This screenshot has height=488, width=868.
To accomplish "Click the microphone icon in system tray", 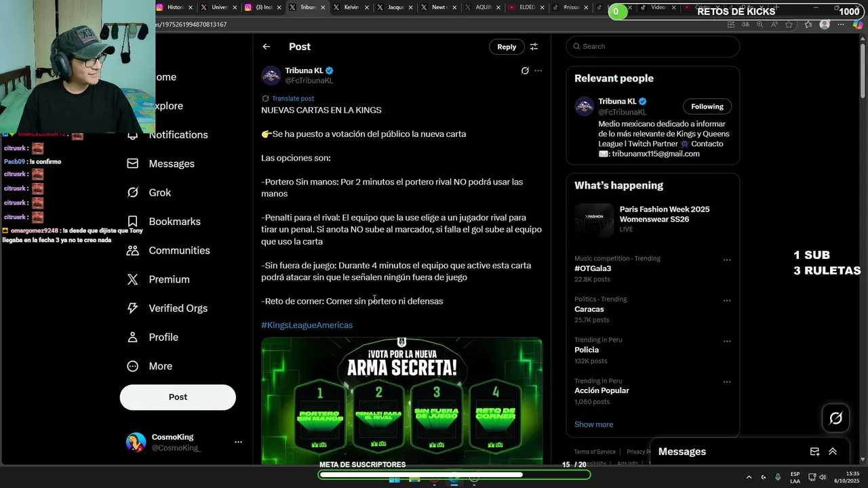I will click(x=778, y=477).
